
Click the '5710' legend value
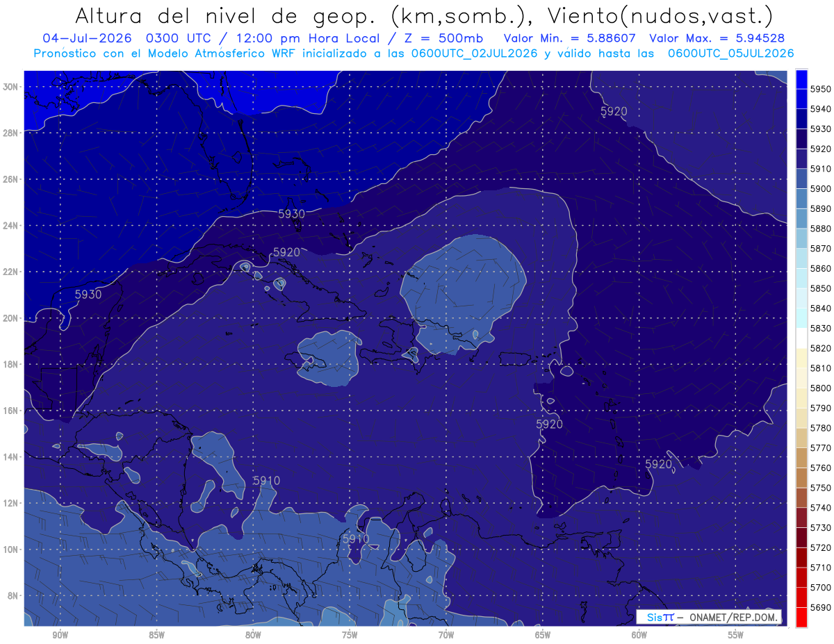click(821, 568)
